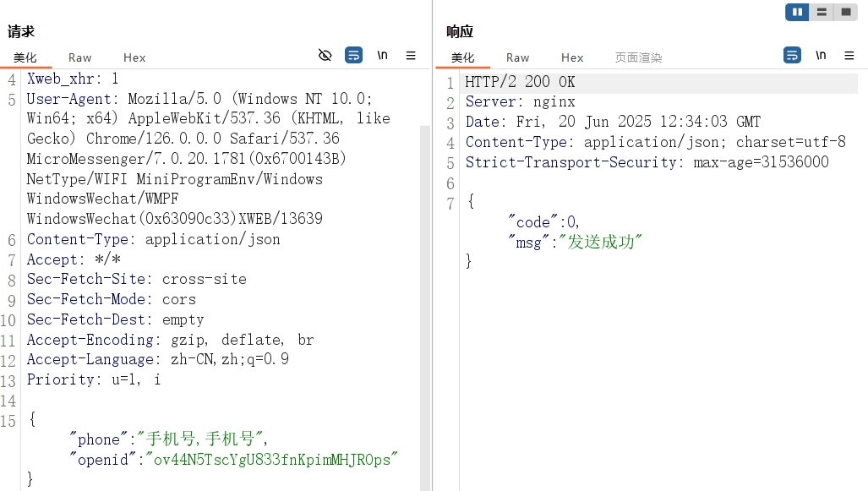The height and width of the screenshot is (491, 868).
Task: Switch to Raw tab in request panel
Action: pyautogui.click(x=79, y=57)
